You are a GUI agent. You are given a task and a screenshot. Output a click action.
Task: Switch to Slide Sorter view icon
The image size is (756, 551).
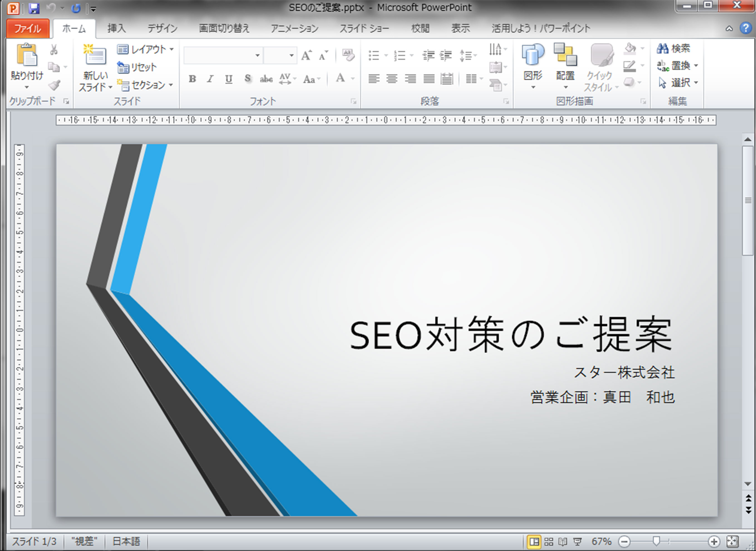549,541
